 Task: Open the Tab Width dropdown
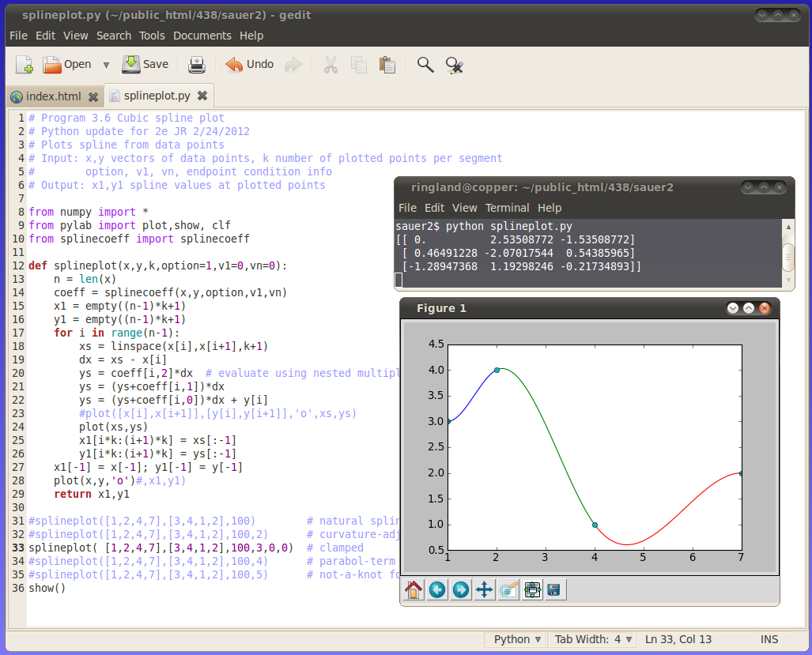pyautogui.click(x=593, y=639)
